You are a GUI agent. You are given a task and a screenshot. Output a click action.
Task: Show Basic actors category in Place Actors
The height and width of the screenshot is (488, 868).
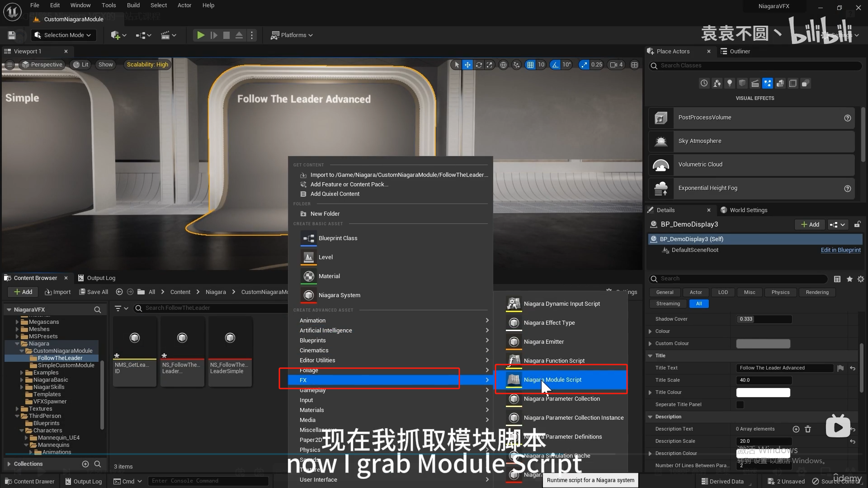coord(717,83)
